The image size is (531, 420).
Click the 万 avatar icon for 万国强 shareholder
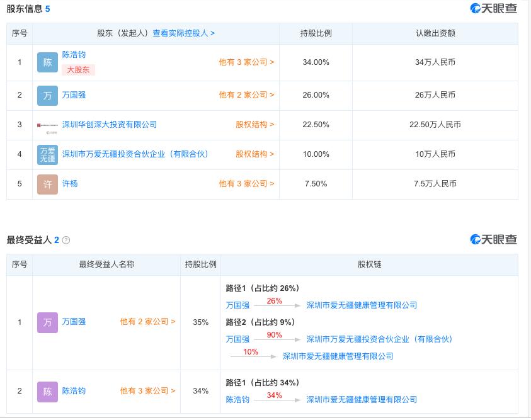(47, 95)
